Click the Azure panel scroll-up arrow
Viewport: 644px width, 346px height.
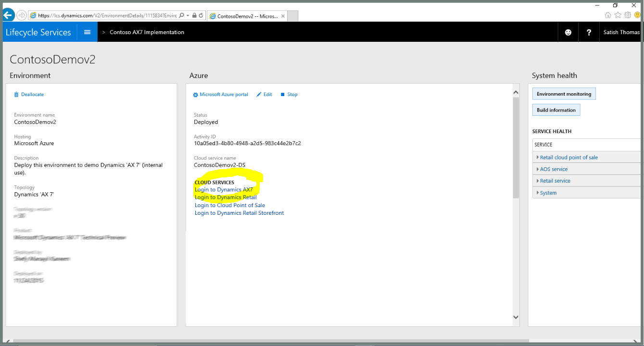[x=516, y=92]
